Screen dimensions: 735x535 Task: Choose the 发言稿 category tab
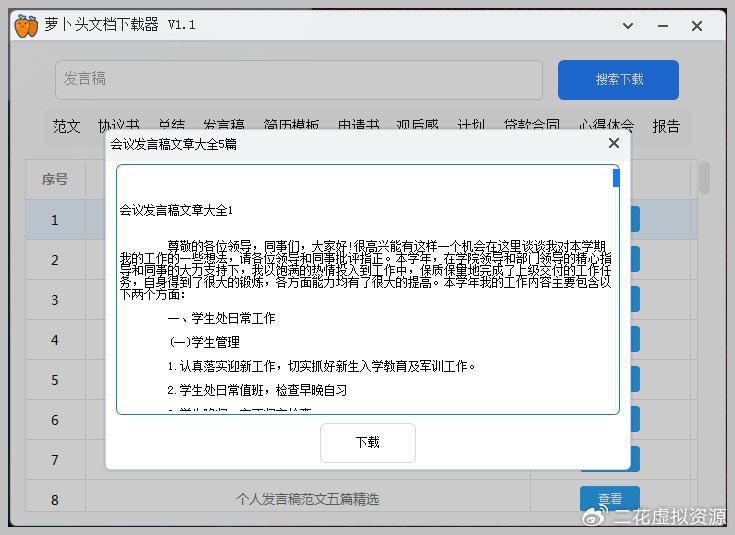pyautogui.click(x=224, y=126)
